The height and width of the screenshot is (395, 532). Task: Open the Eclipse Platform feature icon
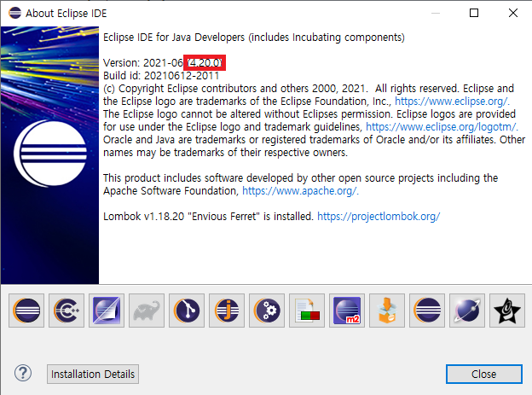coord(26,311)
